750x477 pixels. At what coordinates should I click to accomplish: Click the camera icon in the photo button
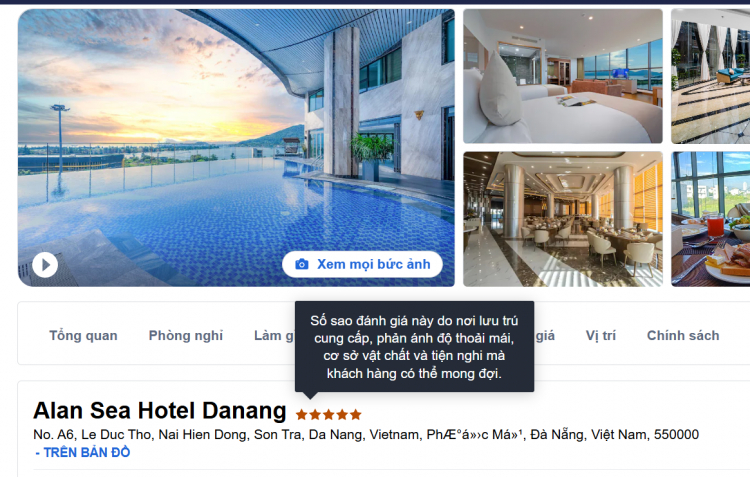point(302,264)
